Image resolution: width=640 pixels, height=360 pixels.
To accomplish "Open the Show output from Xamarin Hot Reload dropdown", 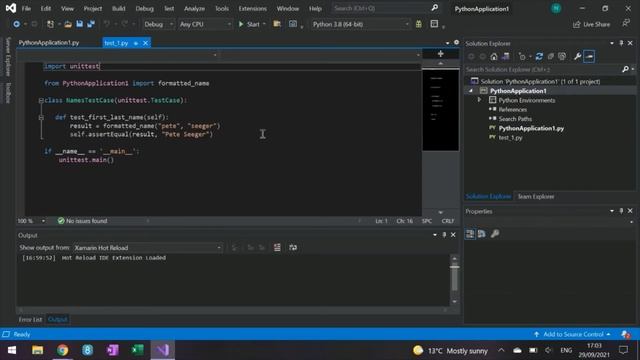I will [148, 248].
